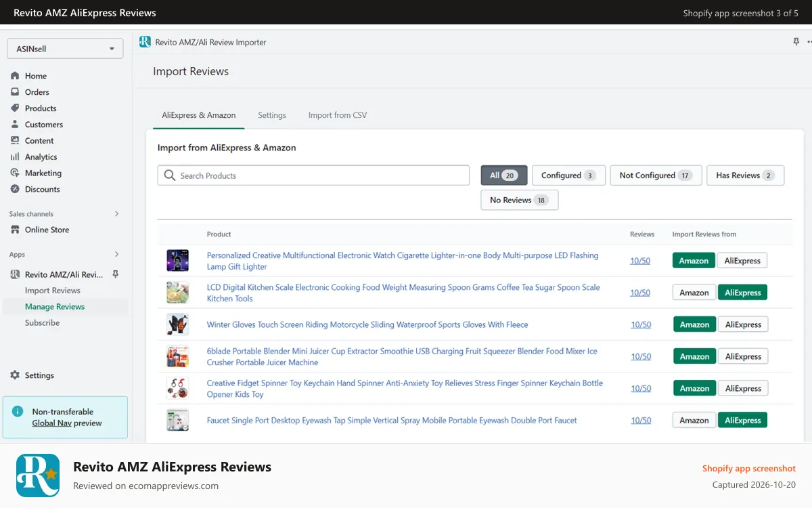Click the Marketing target icon

(x=15, y=173)
